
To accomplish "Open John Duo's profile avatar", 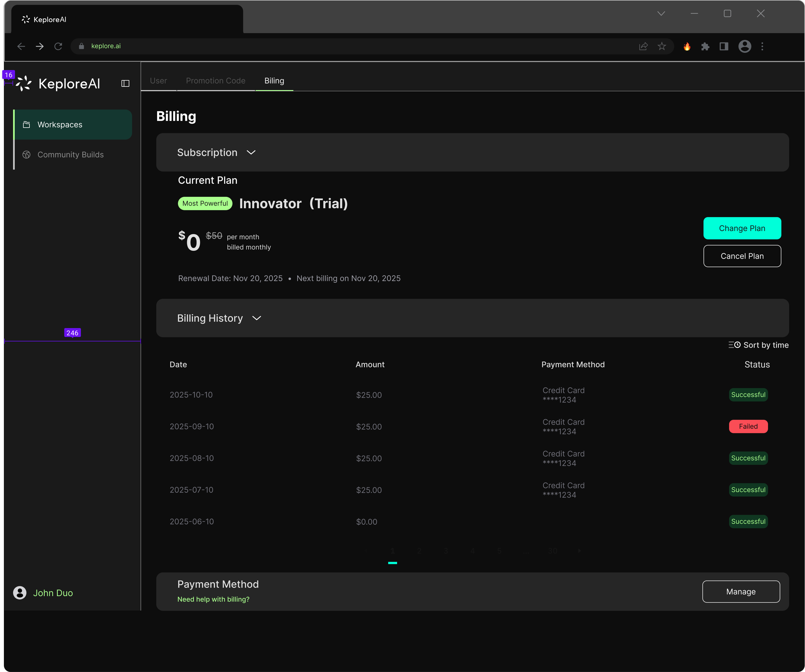I will point(19,593).
